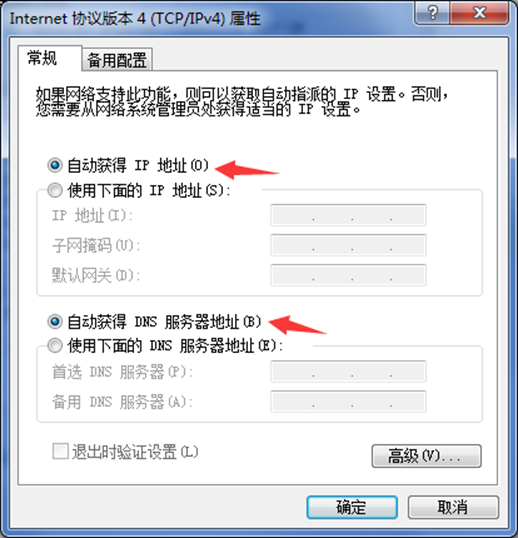Choose 使用下面的 DNS 服务器地址 option
Viewport: 518px width, 538px height.
(55, 346)
